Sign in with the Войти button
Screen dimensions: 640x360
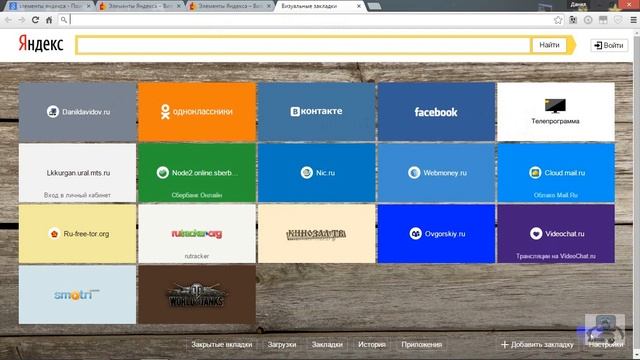pyautogui.click(x=609, y=45)
